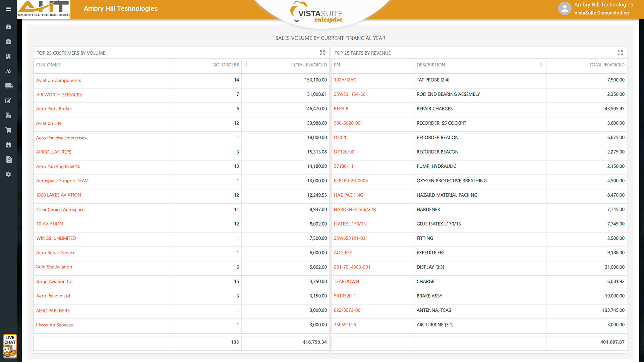
Task: Click the HAZ PACKING part link
Action: 348,195
